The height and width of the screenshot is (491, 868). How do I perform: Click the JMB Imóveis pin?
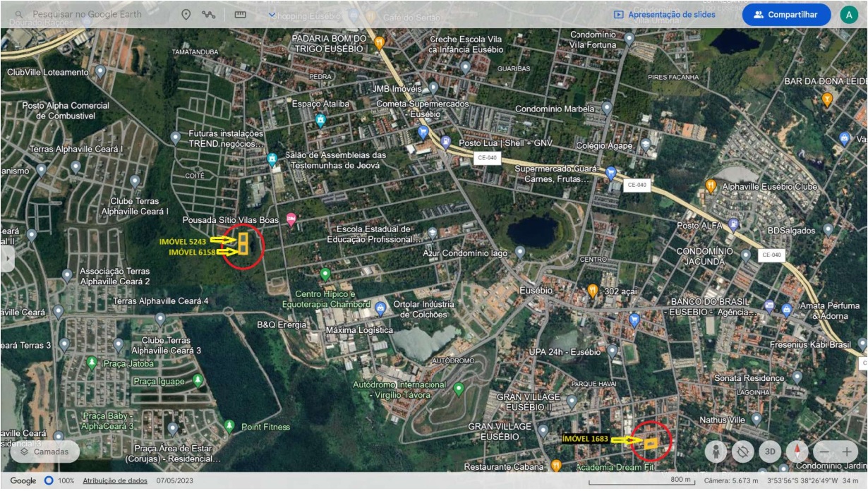[433, 88]
